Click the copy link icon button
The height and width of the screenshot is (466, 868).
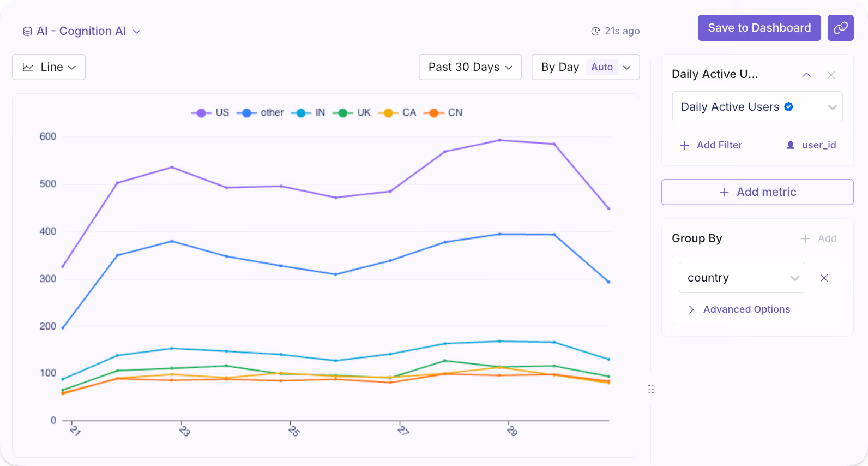point(840,28)
